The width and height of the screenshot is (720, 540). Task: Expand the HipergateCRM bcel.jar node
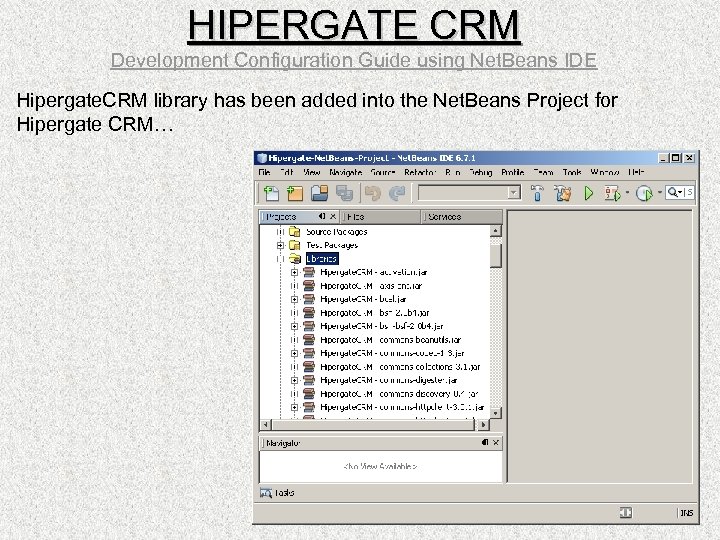[295, 299]
